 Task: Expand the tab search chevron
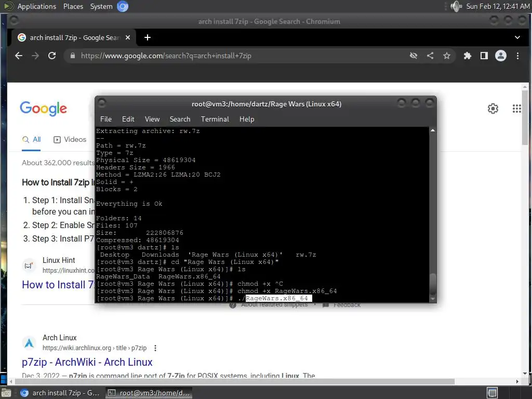pos(517,37)
